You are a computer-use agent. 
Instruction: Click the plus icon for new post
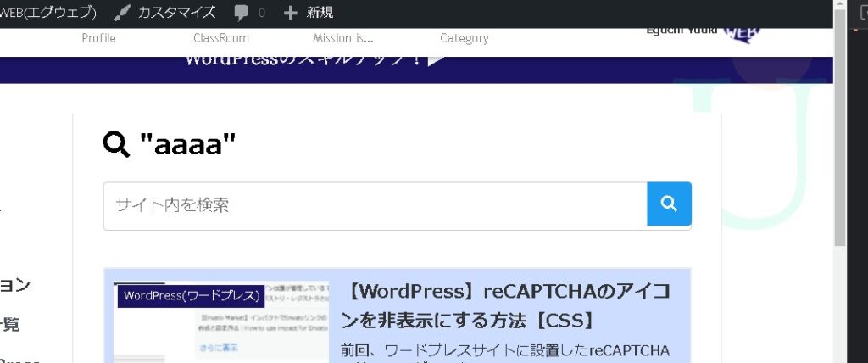(x=291, y=13)
